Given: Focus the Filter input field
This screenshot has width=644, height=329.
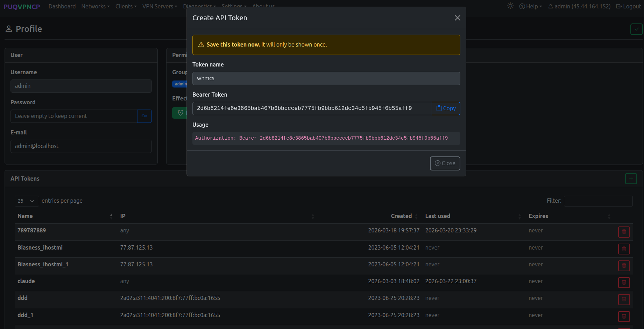Looking at the screenshot, I should pos(598,201).
